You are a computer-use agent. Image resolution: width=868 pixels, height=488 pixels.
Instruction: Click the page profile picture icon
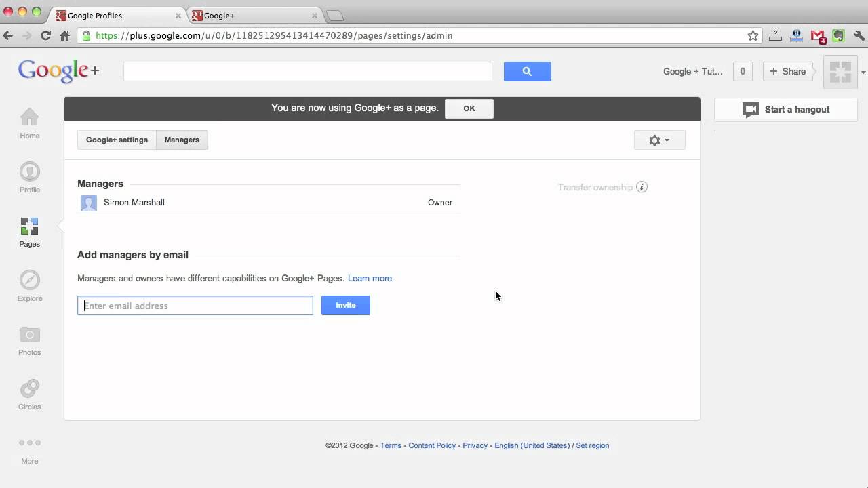[x=840, y=72]
